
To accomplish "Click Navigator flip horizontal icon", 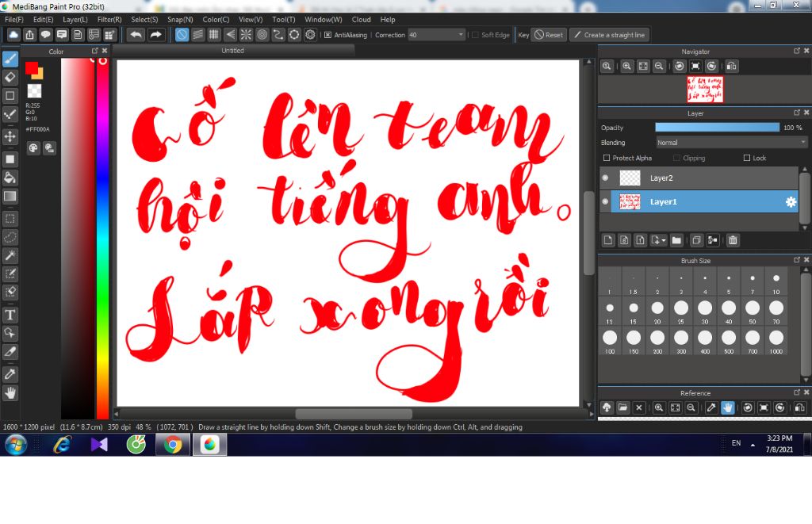I will click(732, 67).
